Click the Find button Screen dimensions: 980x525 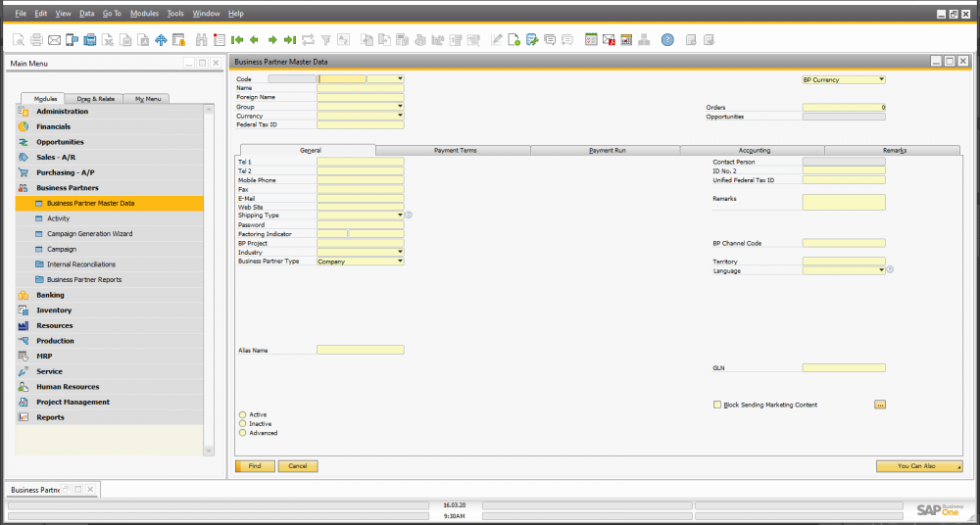point(255,466)
